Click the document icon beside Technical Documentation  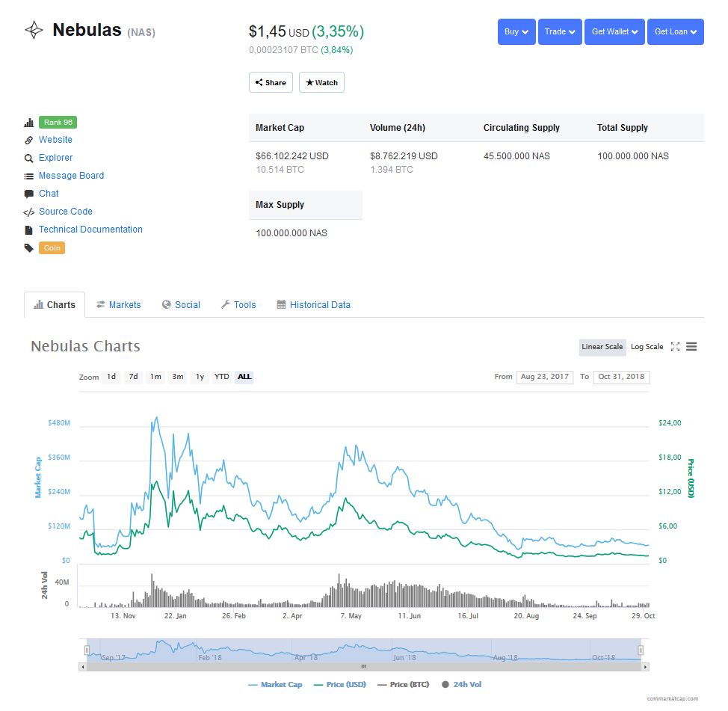click(29, 230)
